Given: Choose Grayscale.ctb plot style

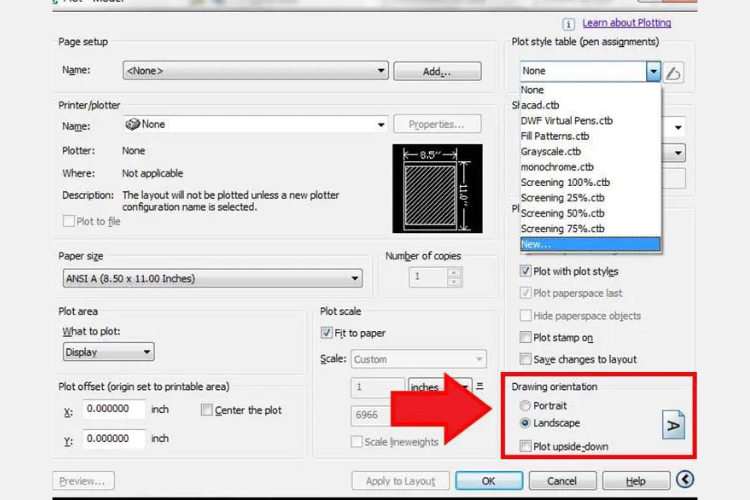Looking at the screenshot, I should (590, 152).
